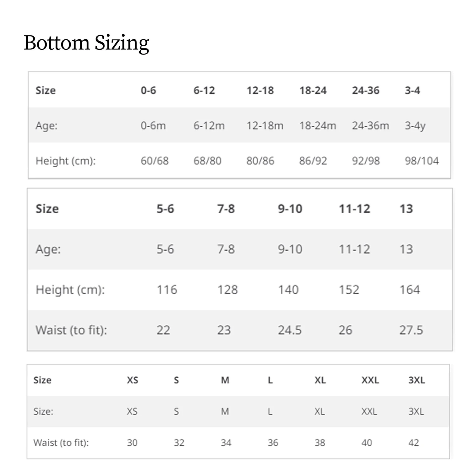This screenshot has height=476, width=476.
Task: Click the 60/68 height cell
Action: (155, 161)
